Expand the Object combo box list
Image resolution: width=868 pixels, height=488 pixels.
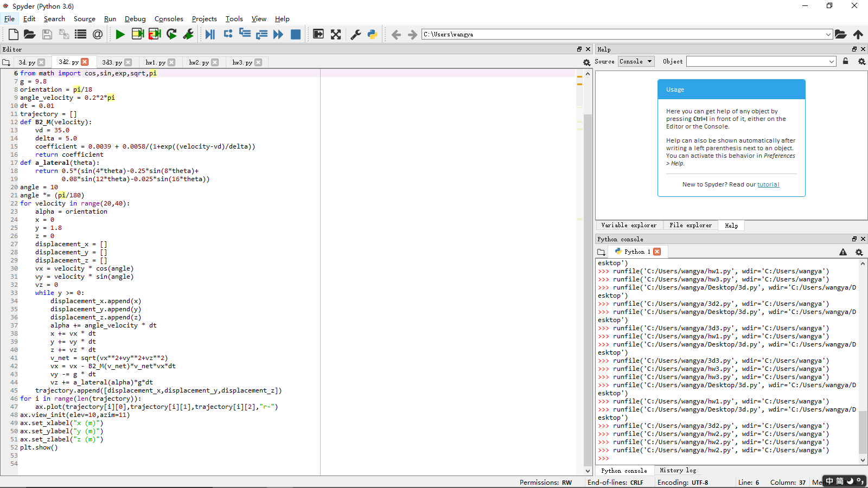tap(832, 62)
